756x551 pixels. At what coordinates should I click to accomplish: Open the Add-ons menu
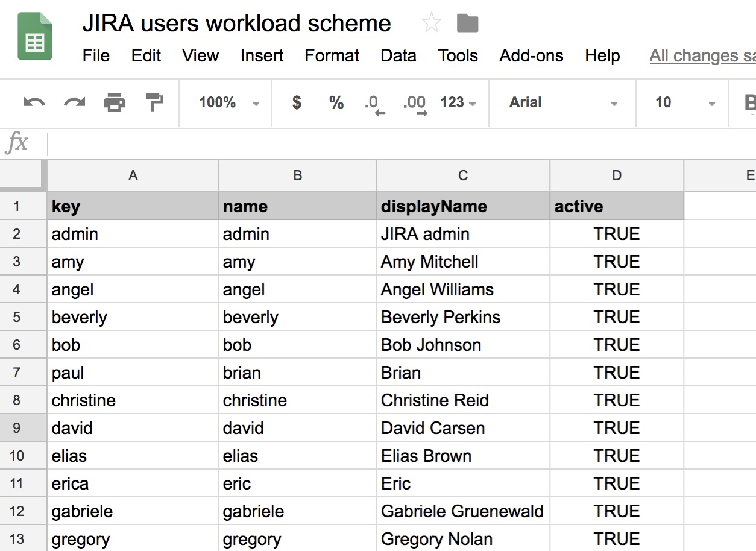coord(531,56)
